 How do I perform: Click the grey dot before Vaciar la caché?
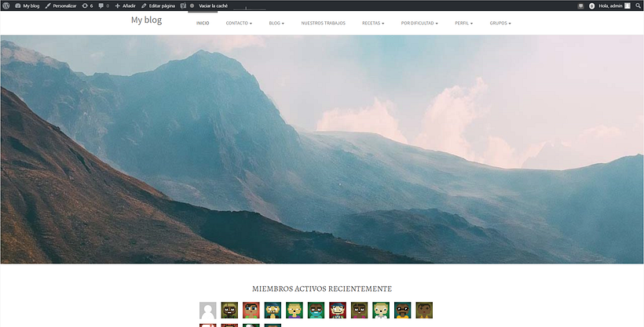click(192, 5)
